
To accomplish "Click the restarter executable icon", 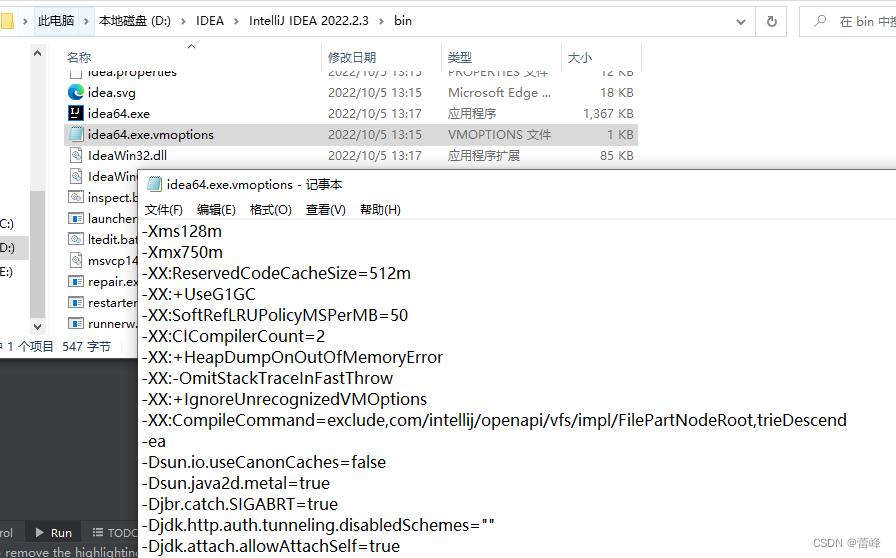I will 75,302.
